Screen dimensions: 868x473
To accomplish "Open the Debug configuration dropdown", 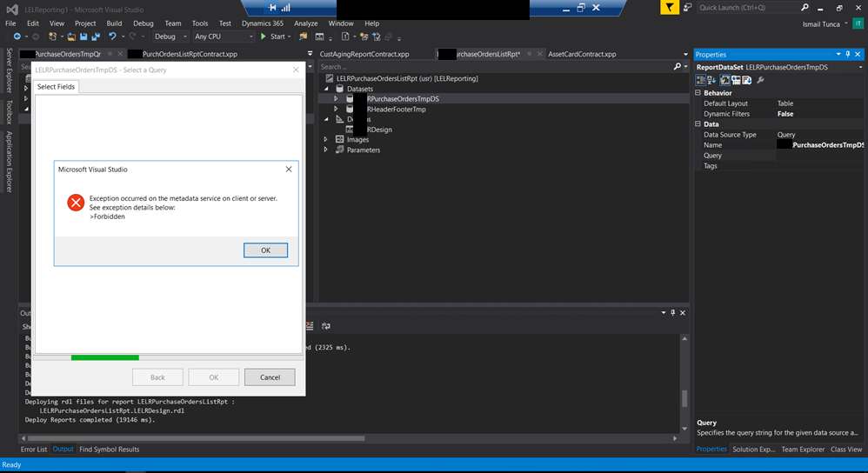I will (x=170, y=37).
